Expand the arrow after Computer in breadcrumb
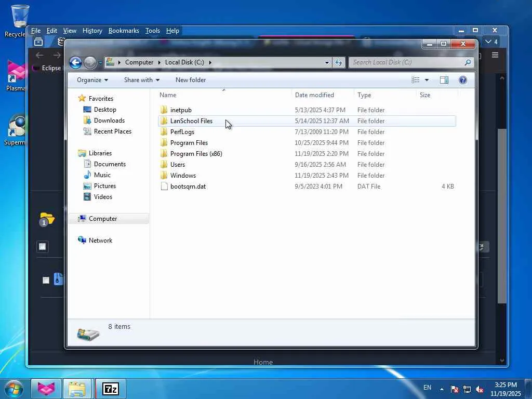The width and height of the screenshot is (532, 399). [159, 62]
